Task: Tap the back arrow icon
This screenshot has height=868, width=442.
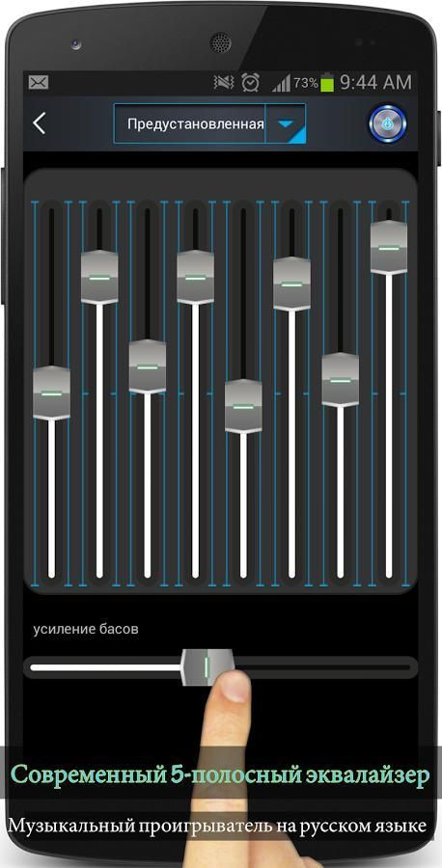Action: [x=39, y=123]
